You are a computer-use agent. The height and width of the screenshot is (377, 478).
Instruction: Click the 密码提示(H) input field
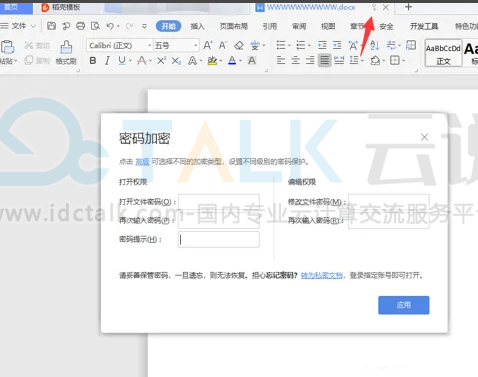pyautogui.click(x=219, y=240)
